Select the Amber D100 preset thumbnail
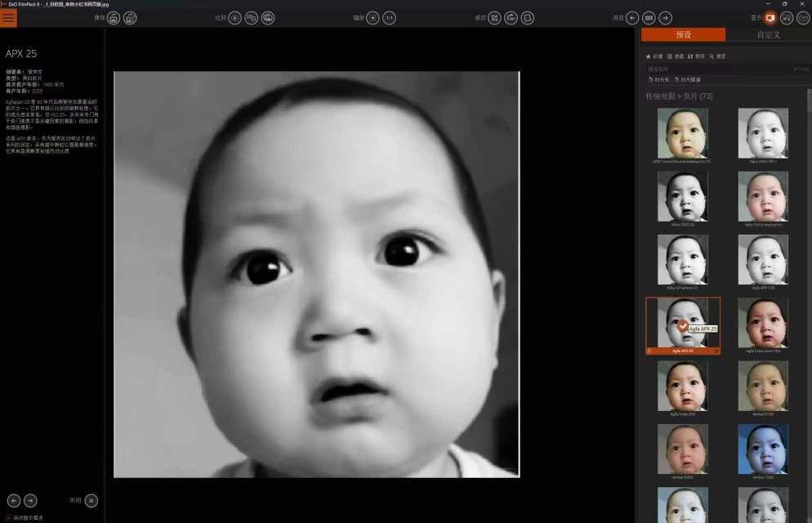812x523 pixels. click(763, 386)
